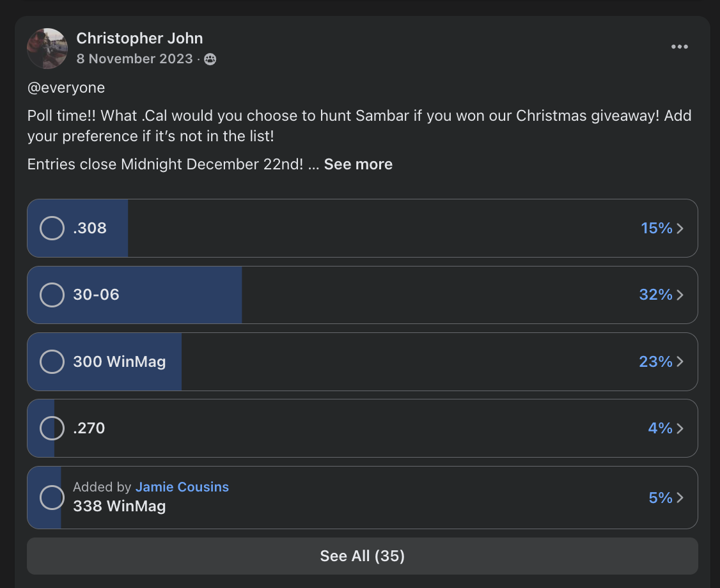Open the 8 November 2023 post timestamp
The width and height of the screenshot is (720, 588).
(134, 59)
